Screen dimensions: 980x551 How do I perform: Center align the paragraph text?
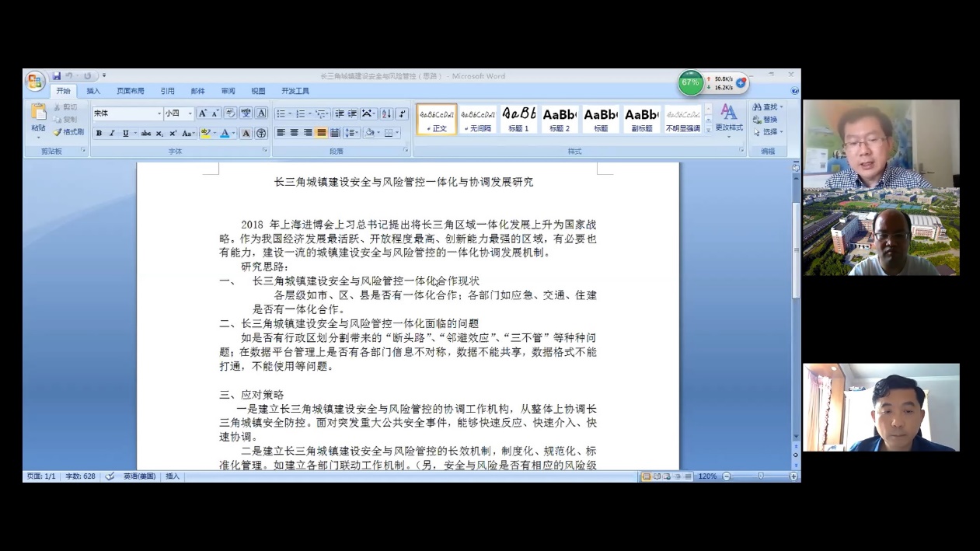pos(295,133)
